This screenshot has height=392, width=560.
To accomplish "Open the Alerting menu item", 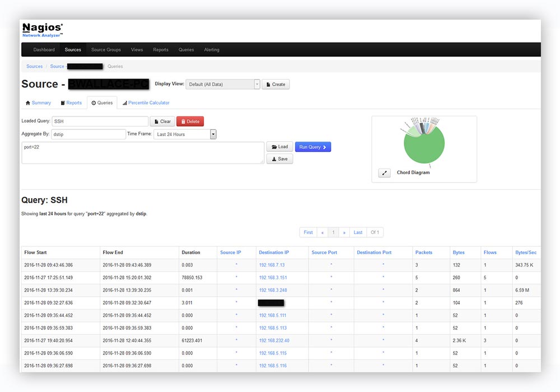I will [x=212, y=50].
